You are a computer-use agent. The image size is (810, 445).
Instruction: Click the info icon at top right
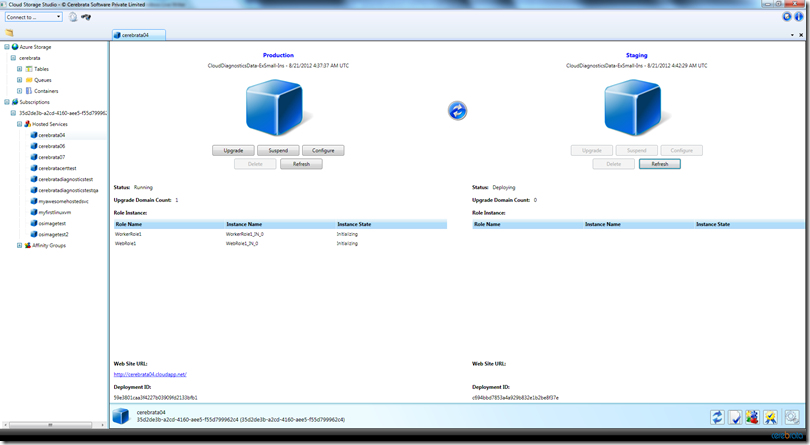799,17
